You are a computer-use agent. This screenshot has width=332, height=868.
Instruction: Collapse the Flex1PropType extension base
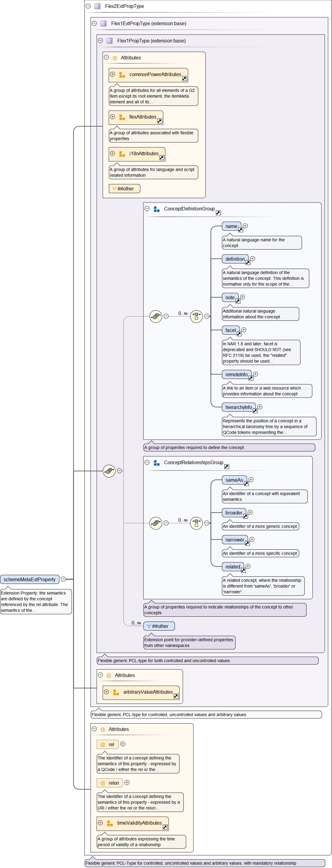coord(100,40)
